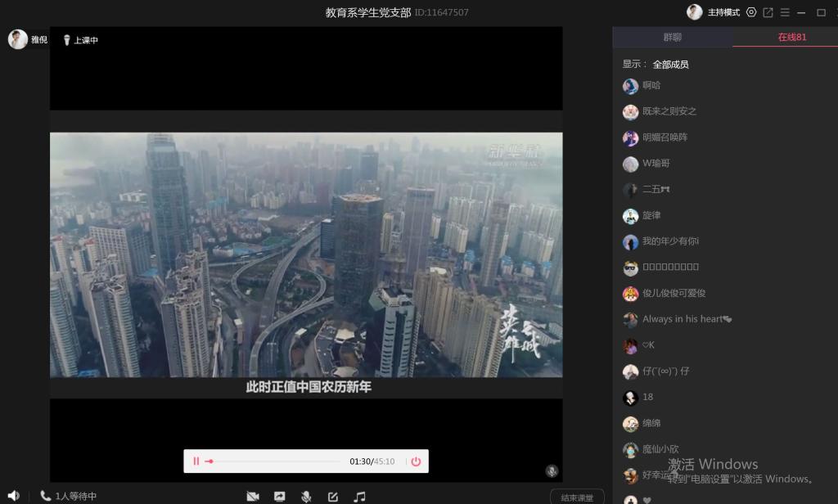Open the hexagon settings icon

[751, 12]
